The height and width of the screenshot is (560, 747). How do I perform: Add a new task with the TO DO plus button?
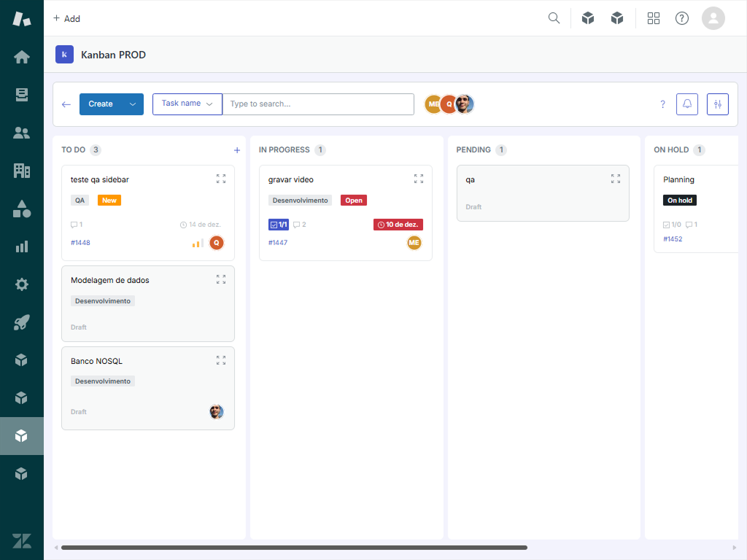[x=237, y=149]
